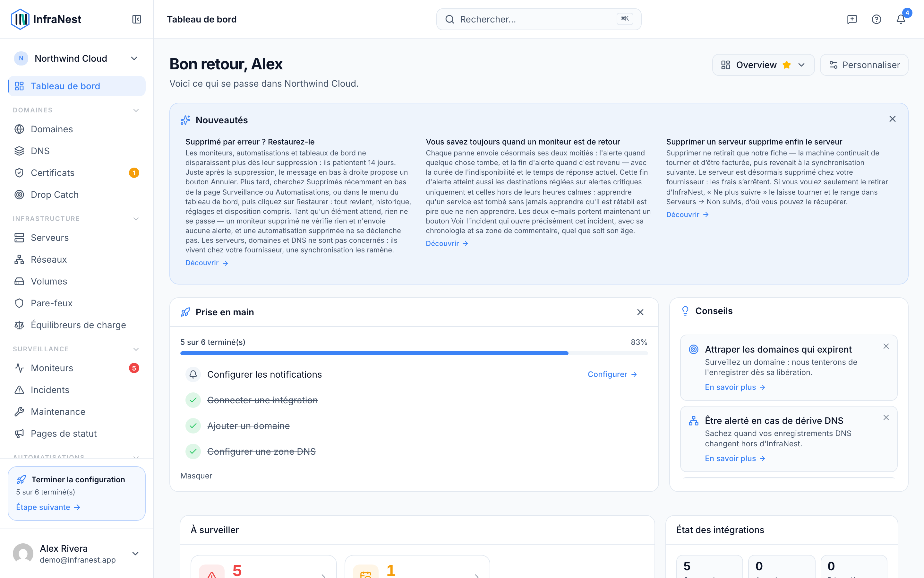The height and width of the screenshot is (578, 924).
Task: Open the Incidents page
Action: tap(76, 390)
